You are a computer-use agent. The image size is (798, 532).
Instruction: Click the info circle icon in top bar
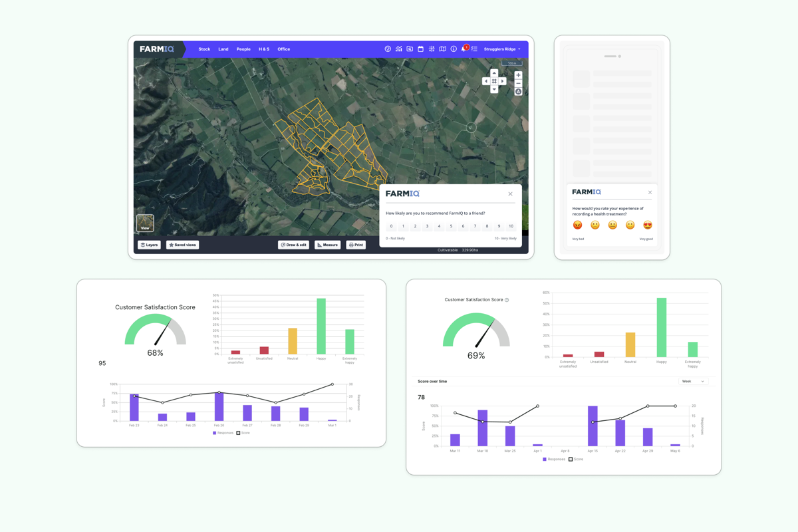[x=454, y=49]
